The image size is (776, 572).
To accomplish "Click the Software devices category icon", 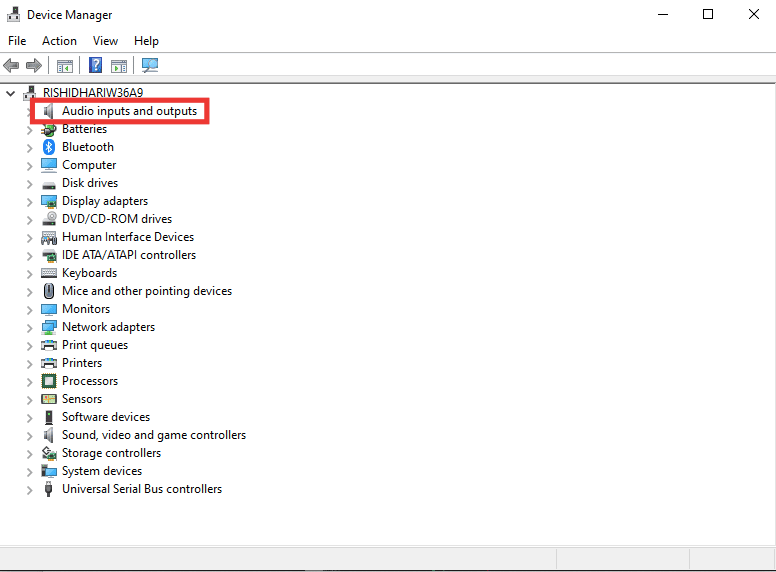I will pyautogui.click(x=48, y=417).
